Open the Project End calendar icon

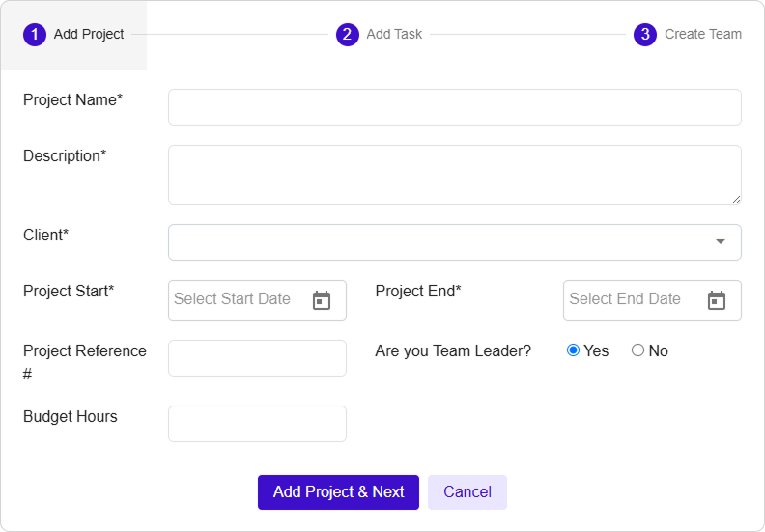point(716,300)
